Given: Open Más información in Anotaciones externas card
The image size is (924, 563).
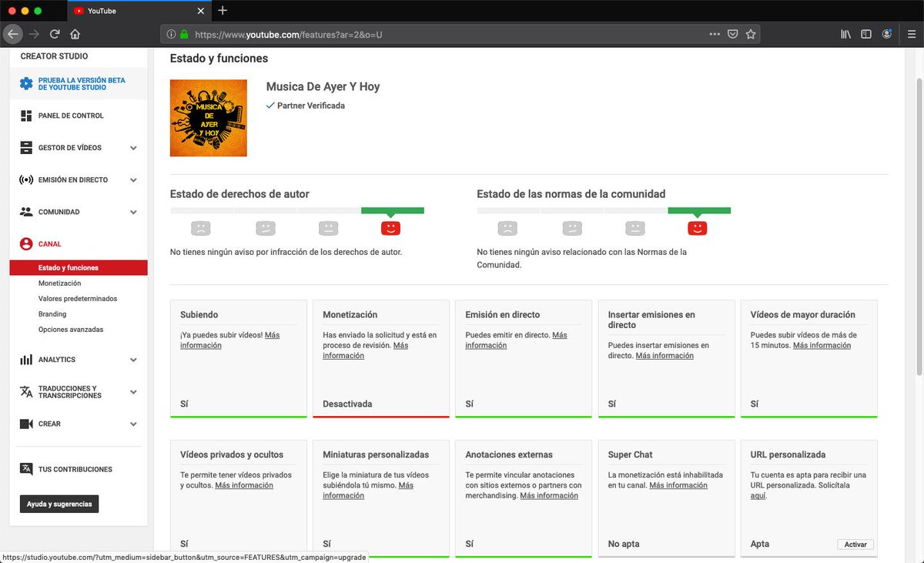Looking at the screenshot, I should coord(549,496).
